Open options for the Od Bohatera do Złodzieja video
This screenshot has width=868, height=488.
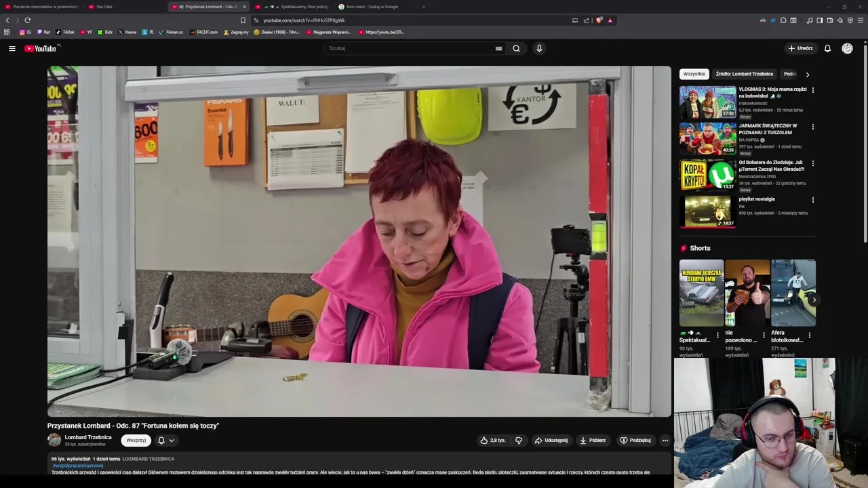tap(812, 163)
